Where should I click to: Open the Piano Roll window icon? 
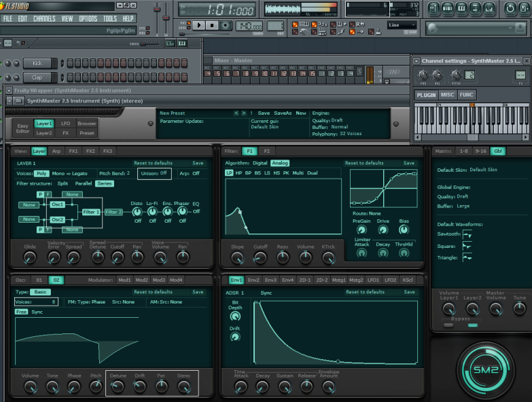pos(461,8)
